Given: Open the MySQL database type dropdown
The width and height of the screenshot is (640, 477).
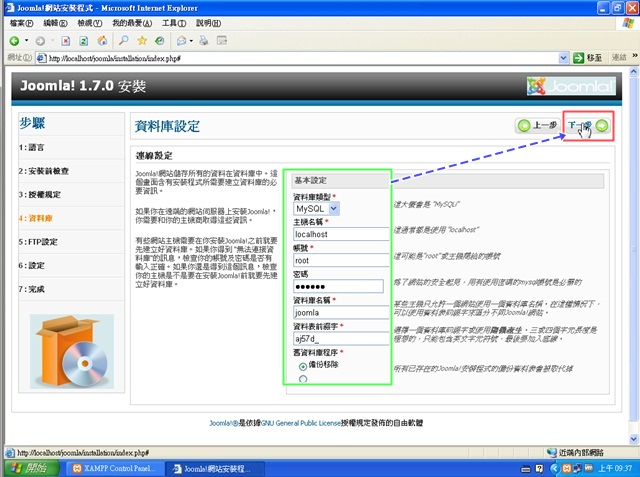Looking at the screenshot, I should (316, 209).
